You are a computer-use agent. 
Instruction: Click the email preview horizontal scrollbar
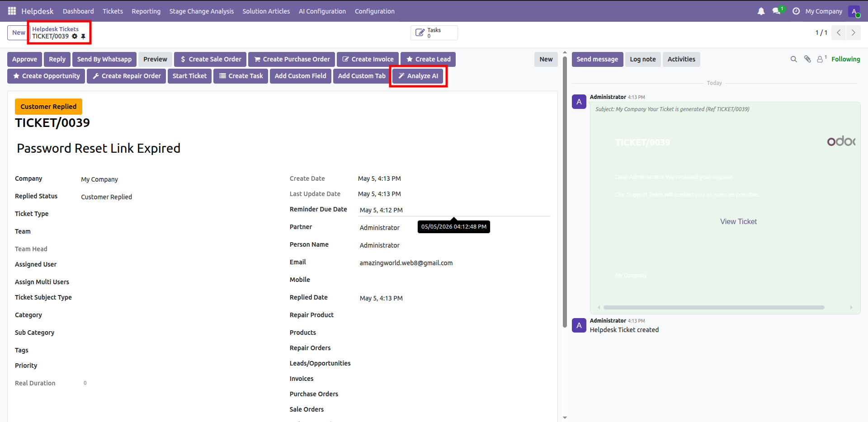[x=714, y=307]
